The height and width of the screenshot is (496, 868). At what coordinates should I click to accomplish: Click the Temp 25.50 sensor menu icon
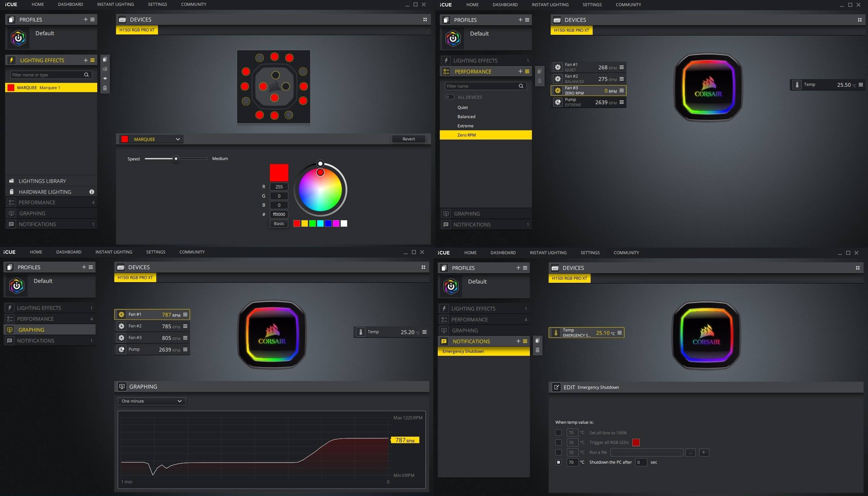(861, 85)
